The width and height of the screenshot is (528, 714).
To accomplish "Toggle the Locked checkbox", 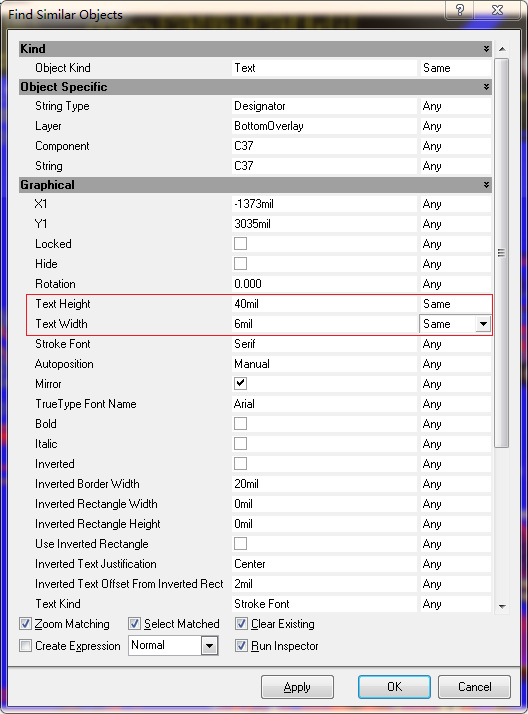I will tap(240, 244).
